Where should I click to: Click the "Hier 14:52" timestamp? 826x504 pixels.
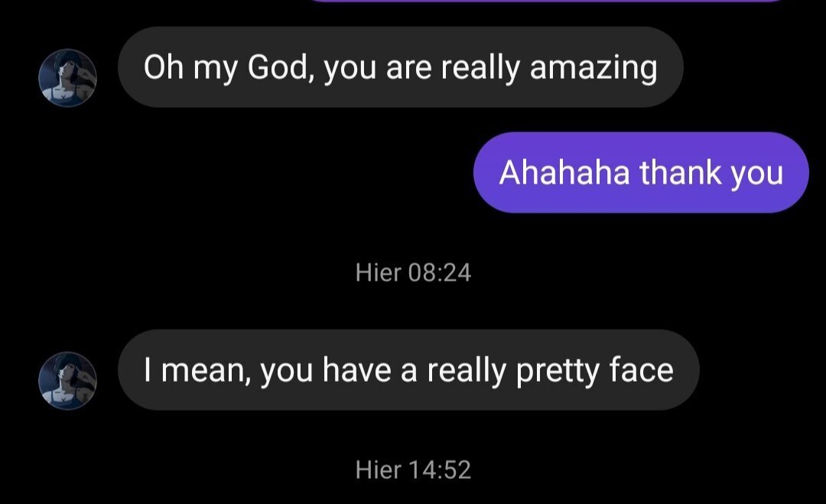click(413, 470)
